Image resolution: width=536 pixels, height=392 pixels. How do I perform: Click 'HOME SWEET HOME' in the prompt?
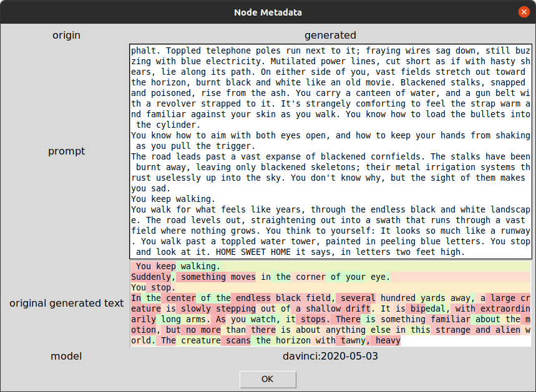point(253,252)
